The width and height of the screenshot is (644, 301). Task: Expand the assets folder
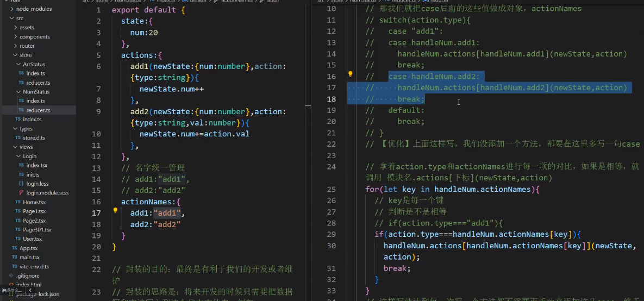click(15, 28)
